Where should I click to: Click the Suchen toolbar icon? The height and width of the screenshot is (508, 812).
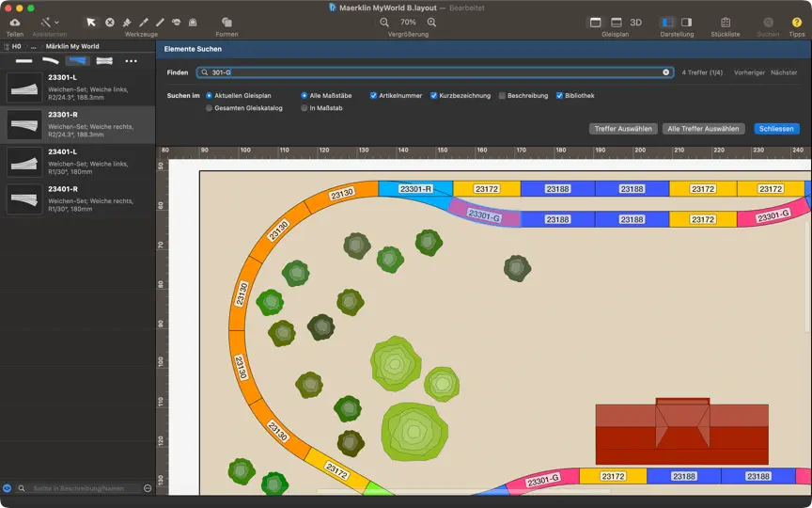pyautogui.click(x=768, y=23)
